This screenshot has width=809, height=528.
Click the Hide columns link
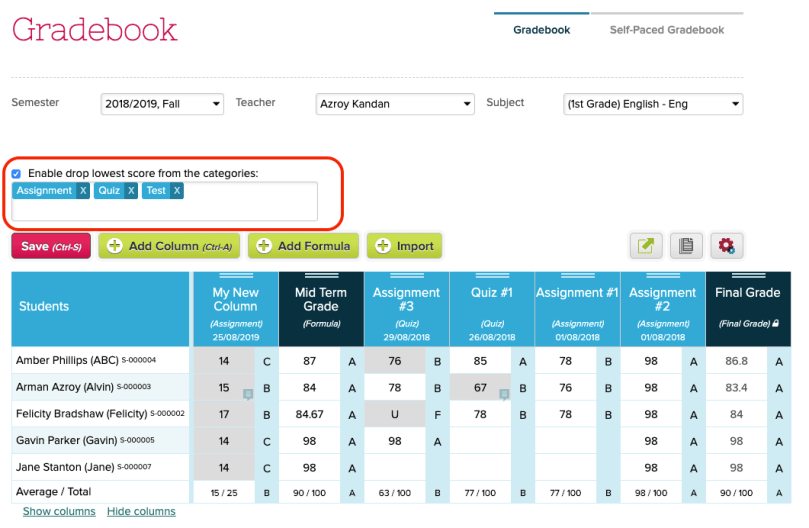tap(141, 511)
